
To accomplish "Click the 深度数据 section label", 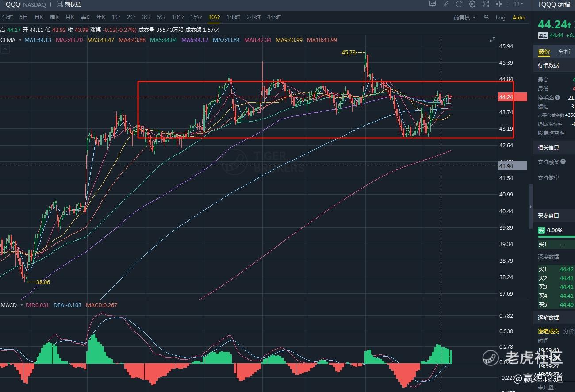I will click(548, 257).
